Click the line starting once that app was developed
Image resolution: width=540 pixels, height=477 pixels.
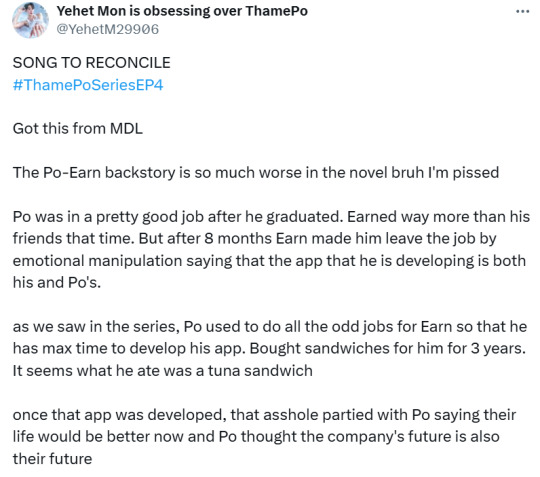264,415
